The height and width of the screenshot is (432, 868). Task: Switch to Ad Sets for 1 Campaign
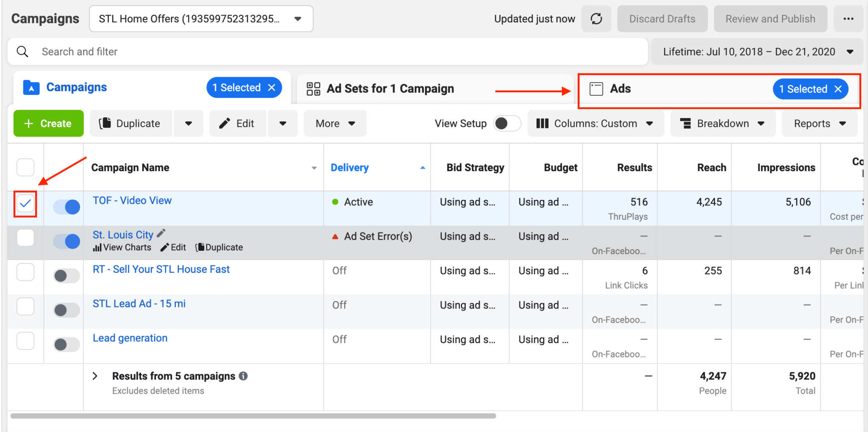pyautogui.click(x=390, y=89)
